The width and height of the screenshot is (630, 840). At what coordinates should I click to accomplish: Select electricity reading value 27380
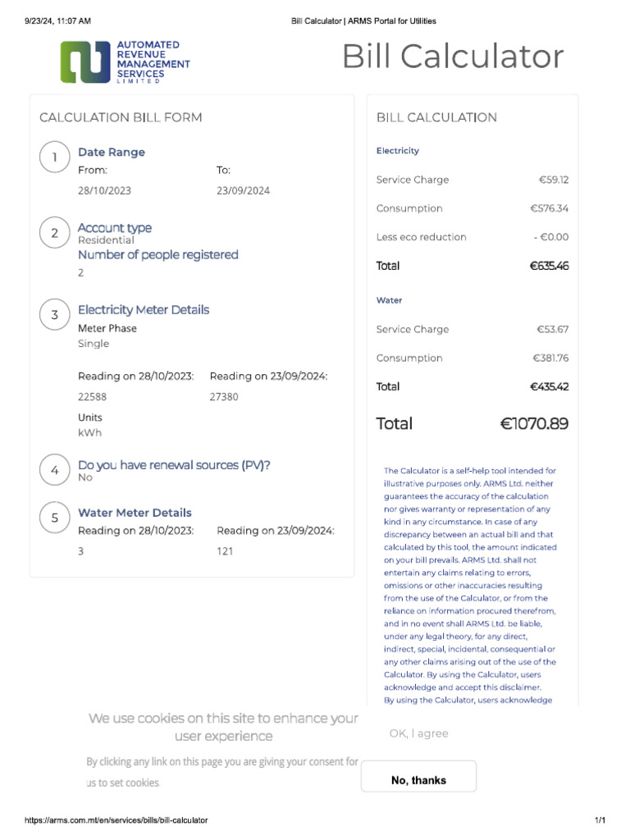[x=224, y=396]
